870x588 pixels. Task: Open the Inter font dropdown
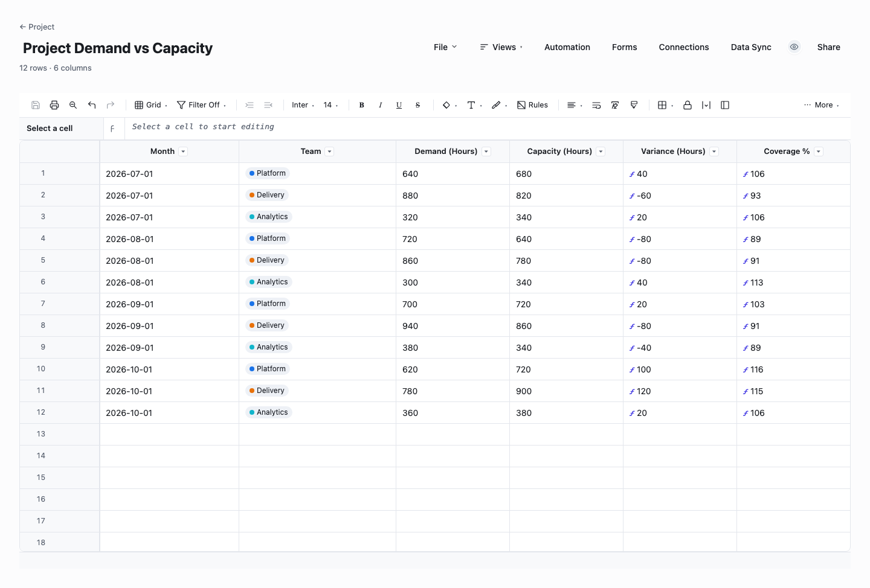click(303, 105)
